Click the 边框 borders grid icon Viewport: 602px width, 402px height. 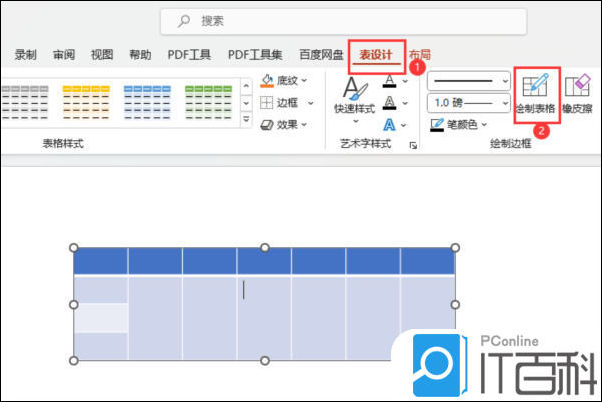click(266, 103)
